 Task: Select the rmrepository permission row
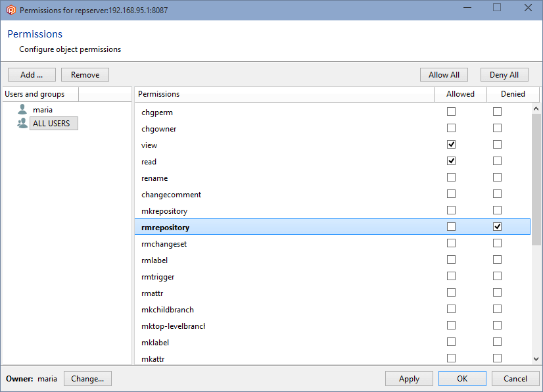coord(333,227)
